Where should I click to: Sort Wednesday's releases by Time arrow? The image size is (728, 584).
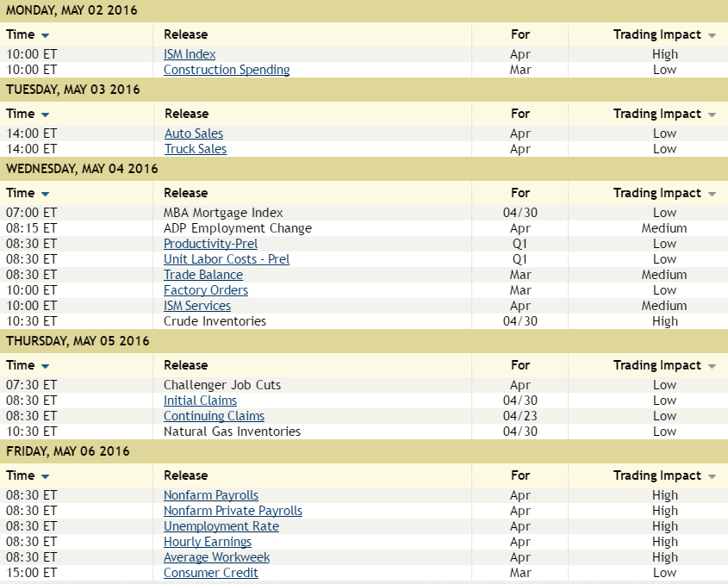(x=45, y=194)
